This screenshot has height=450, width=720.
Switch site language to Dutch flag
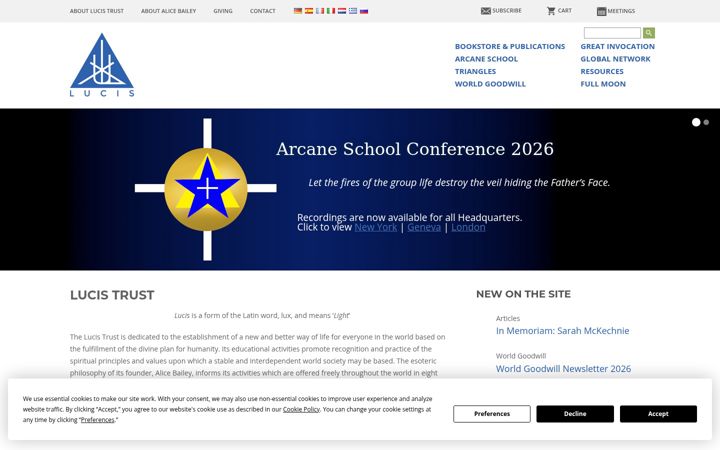342,11
